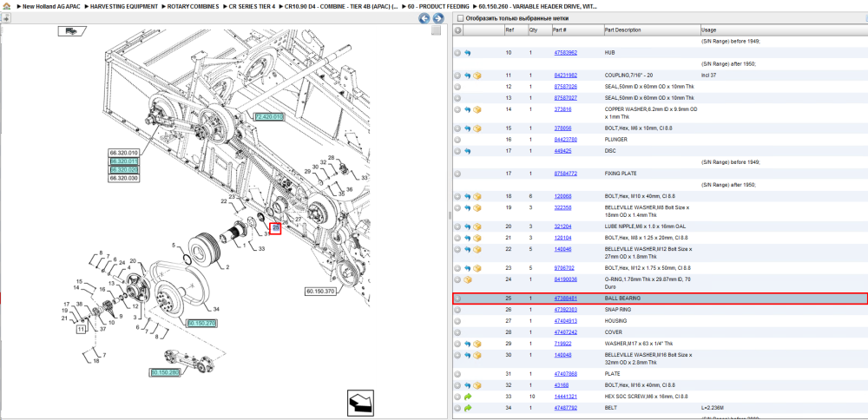Click diagram group label 60.150.370

(320, 291)
